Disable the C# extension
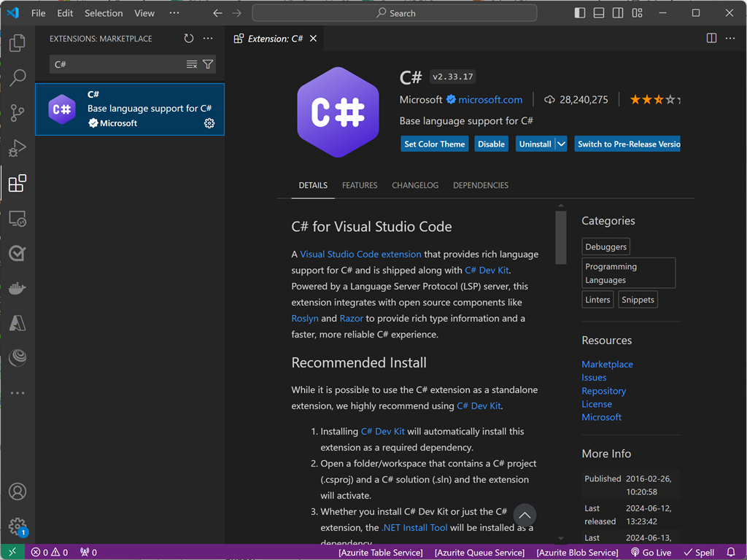Image resolution: width=747 pixels, height=560 pixels. point(491,144)
